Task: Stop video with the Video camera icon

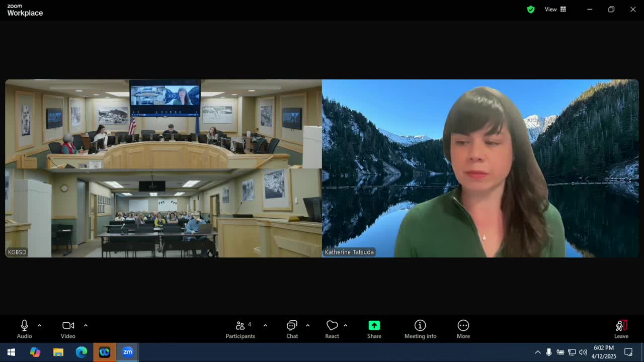Action: pyautogui.click(x=68, y=325)
